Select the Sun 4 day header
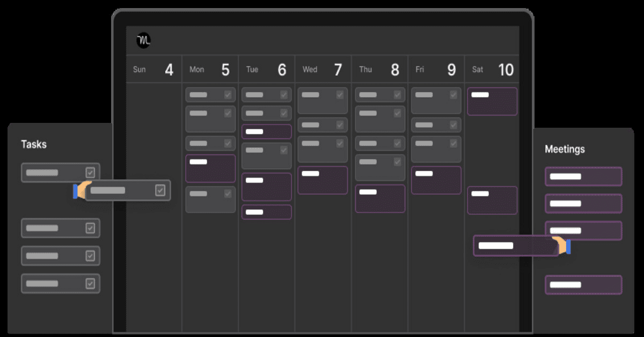This screenshot has height=337, width=644. coord(153,70)
